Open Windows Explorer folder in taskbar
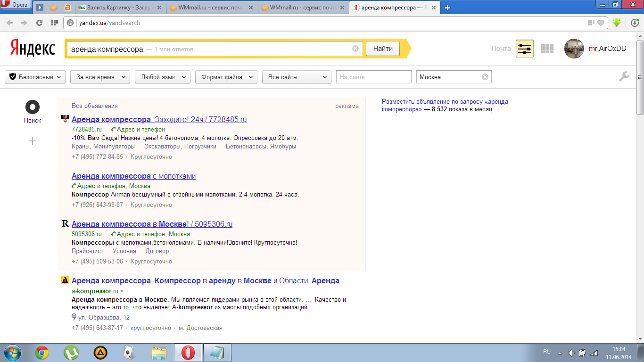644x362 pixels. [159, 353]
